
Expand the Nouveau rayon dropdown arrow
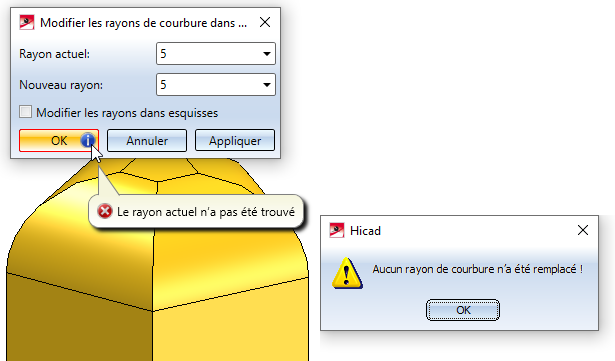267,85
